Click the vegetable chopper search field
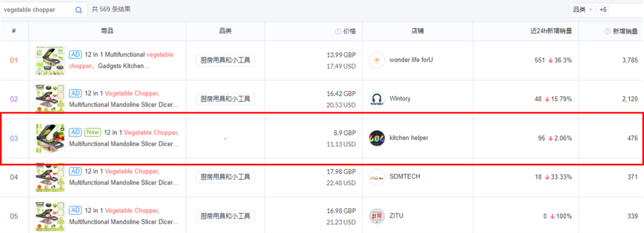Viewport: 644px width, 233px height. (x=43, y=10)
